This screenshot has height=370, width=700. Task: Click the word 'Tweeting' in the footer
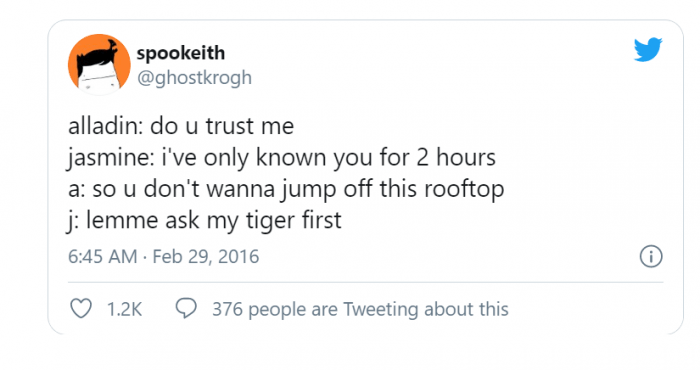click(380, 310)
